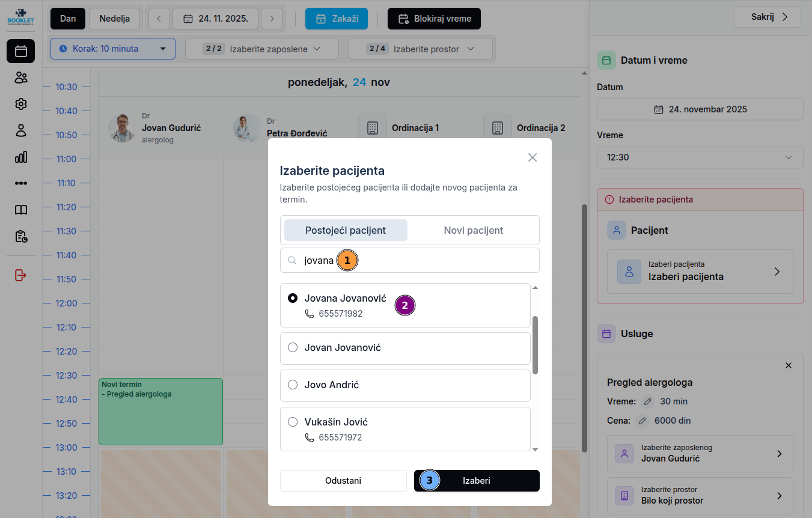Select Jovo Andrić radio button
812x518 pixels.
[293, 385]
